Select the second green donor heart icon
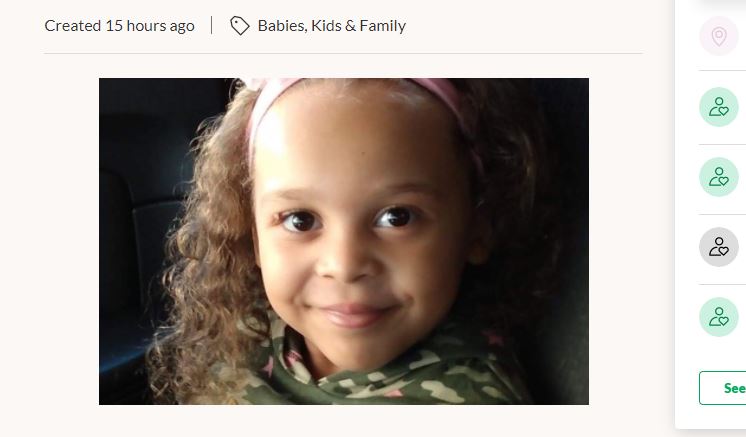The height and width of the screenshot is (437, 746). tap(718, 177)
